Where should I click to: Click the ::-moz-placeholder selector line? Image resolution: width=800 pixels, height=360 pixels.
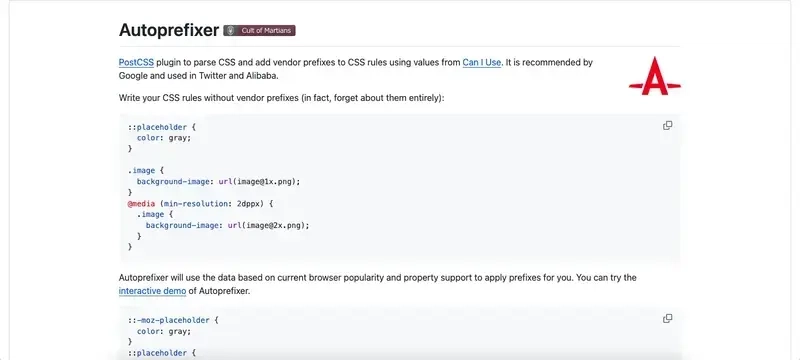[173, 320]
